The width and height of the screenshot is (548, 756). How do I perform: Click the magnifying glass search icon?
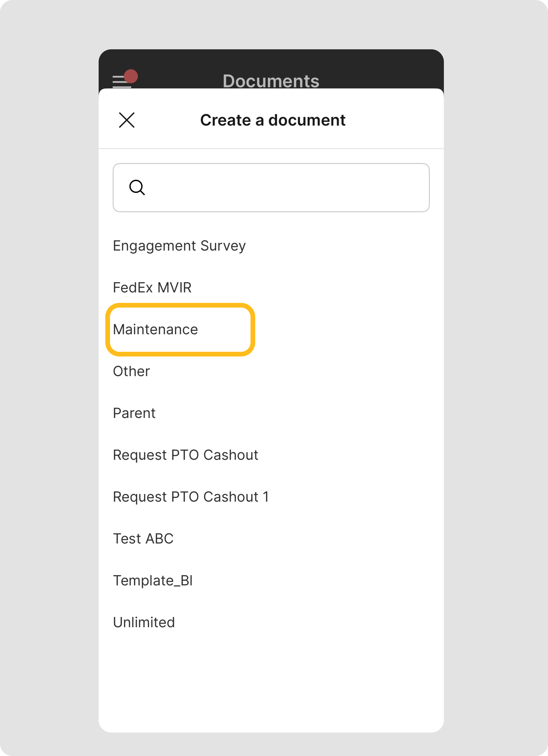tap(137, 187)
